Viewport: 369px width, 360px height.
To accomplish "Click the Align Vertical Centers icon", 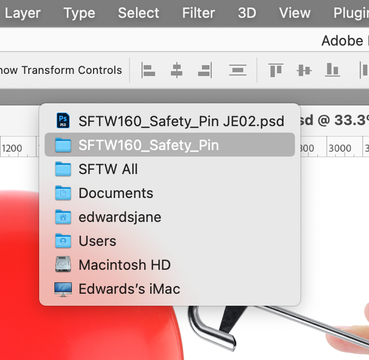I will [304, 70].
